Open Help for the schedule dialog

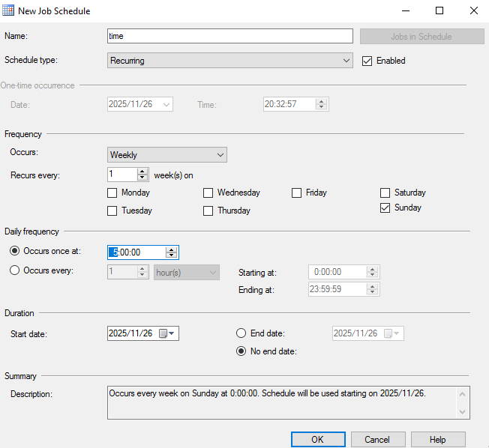click(437, 440)
